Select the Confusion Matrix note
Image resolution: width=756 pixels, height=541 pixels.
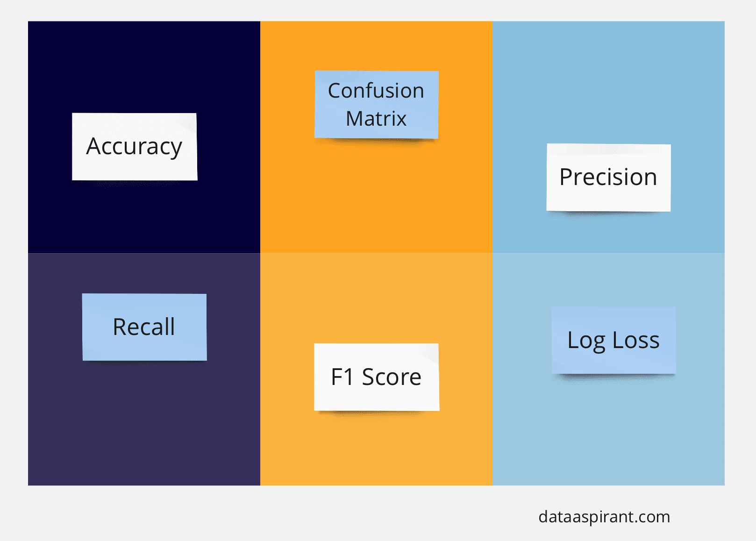pos(377,105)
